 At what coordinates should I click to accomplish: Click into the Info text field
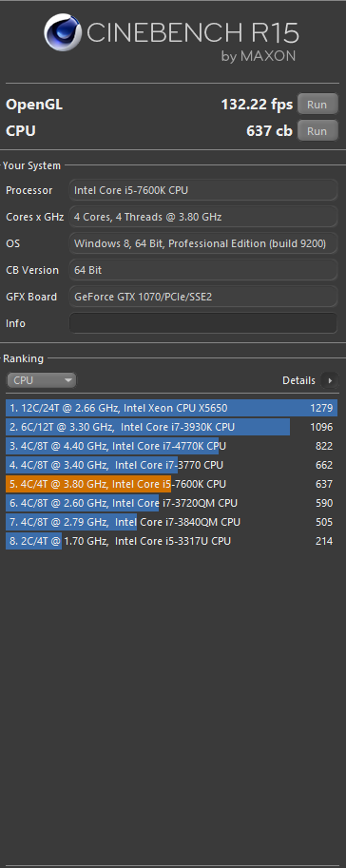(203, 323)
